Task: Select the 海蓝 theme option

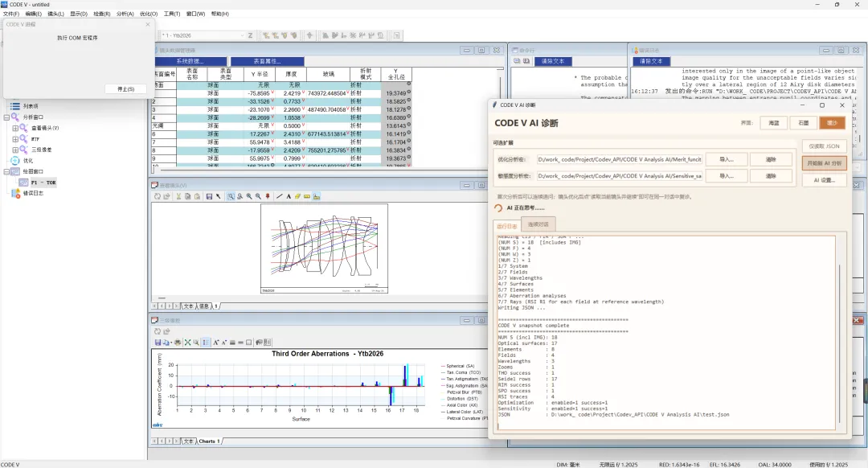Action: [773, 123]
